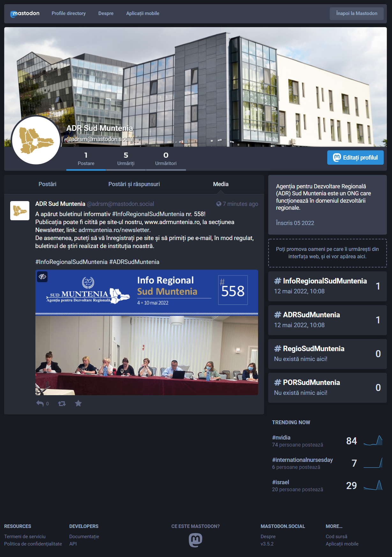This screenshot has width=392, height=557.
Task: Toggle media visibility with the eye icon
Action: point(42,276)
